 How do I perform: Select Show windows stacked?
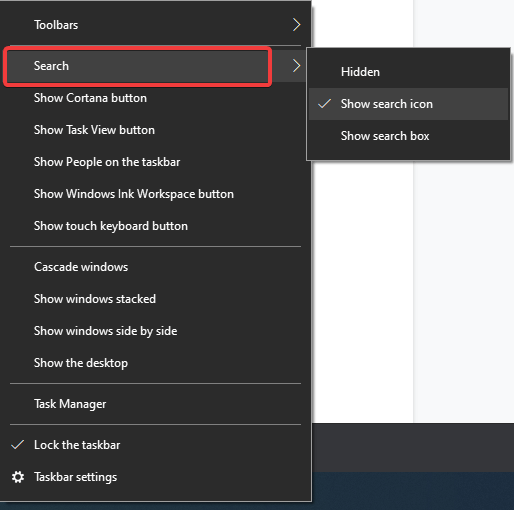click(156, 299)
